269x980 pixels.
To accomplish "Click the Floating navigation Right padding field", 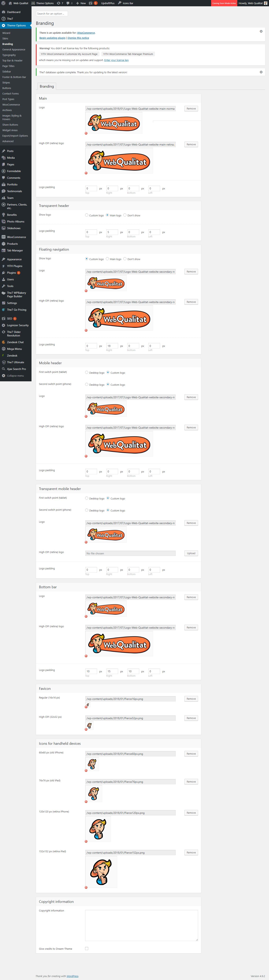I will (112, 346).
